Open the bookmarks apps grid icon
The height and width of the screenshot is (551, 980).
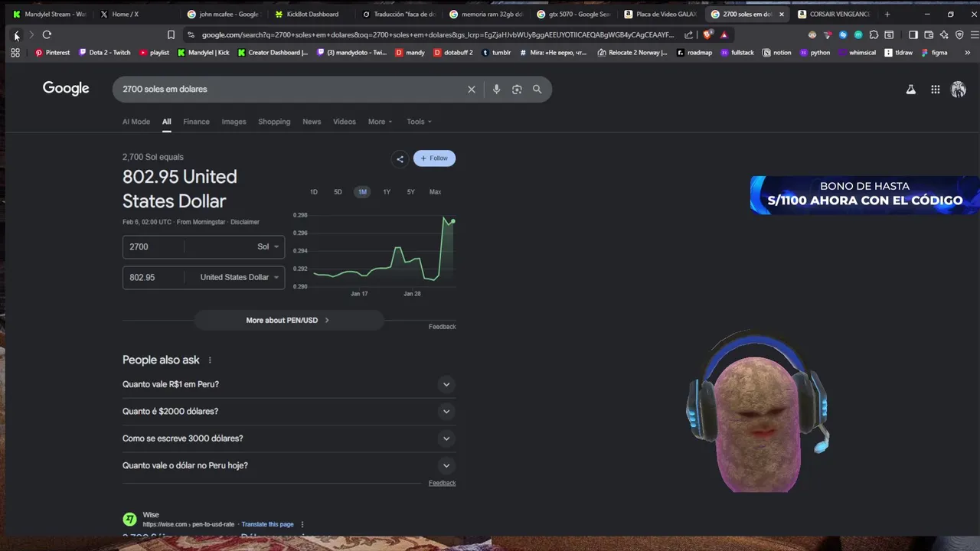tap(15, 53)
